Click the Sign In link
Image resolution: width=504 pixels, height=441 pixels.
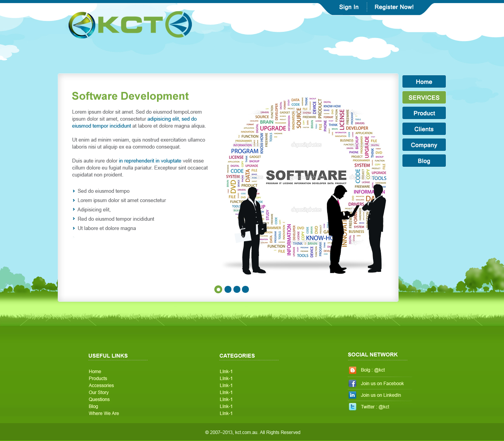[349, 7]
